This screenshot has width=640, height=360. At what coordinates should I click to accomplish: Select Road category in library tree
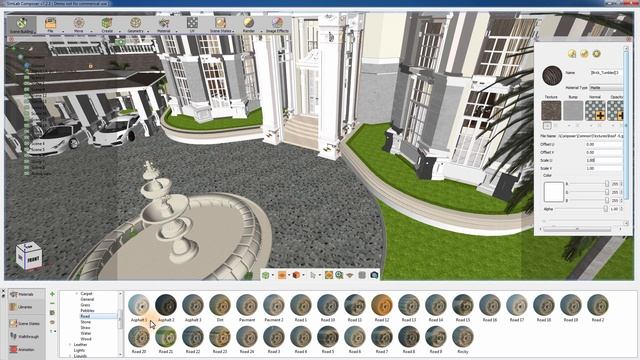[x=85, y=316]
